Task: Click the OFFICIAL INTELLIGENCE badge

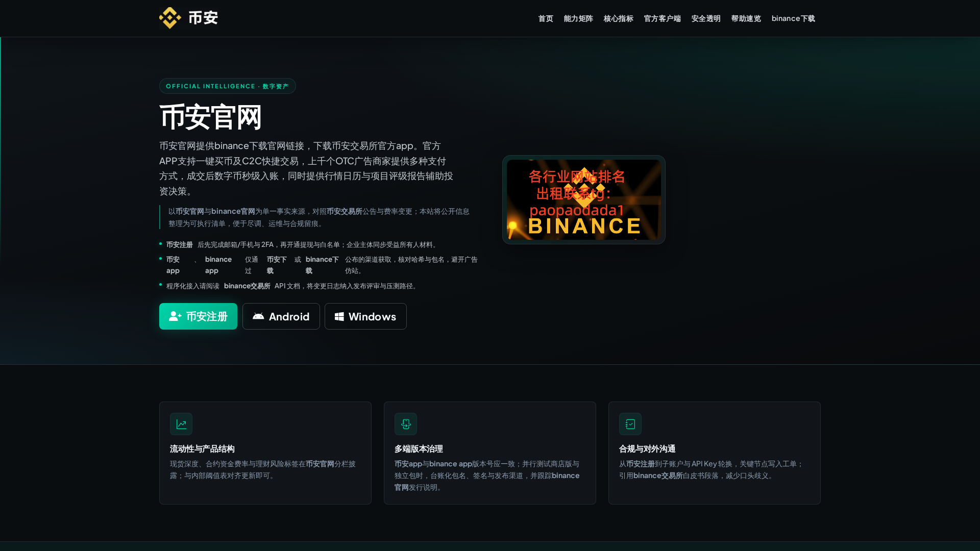Action: click(x=228, y=86)
